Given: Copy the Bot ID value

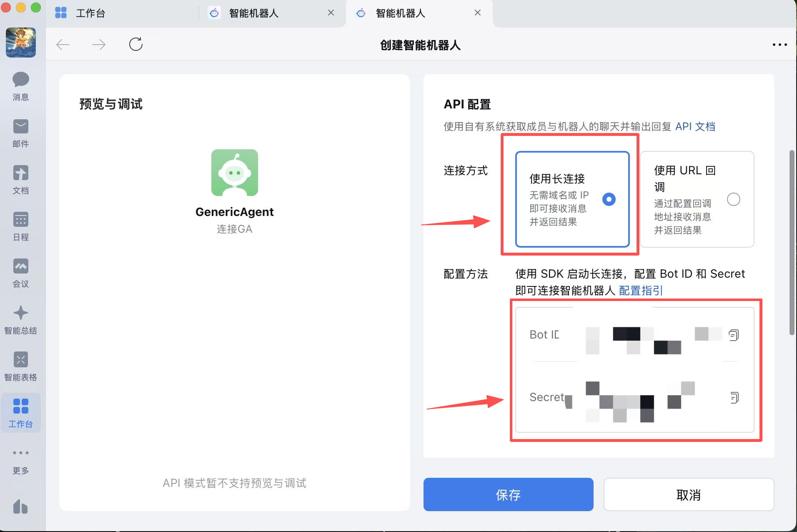Looking at the screenshot, I should click(734, 335).
